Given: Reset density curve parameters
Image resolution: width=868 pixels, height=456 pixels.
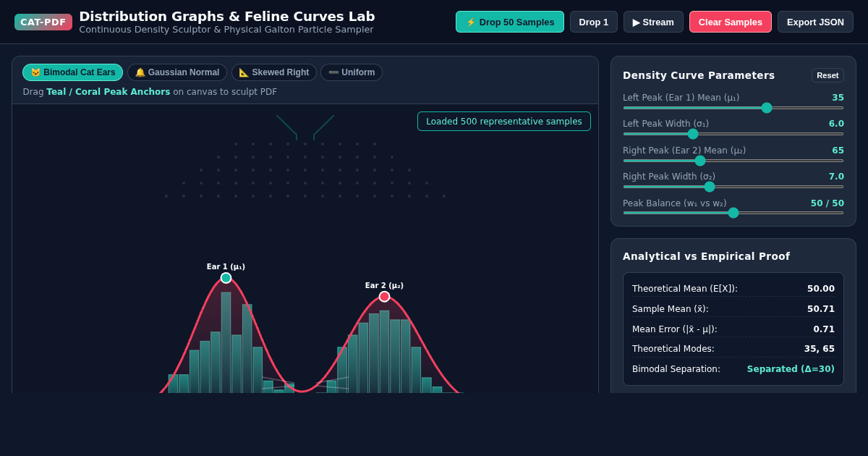Looking at the screenshot, I should click(827, 75).
